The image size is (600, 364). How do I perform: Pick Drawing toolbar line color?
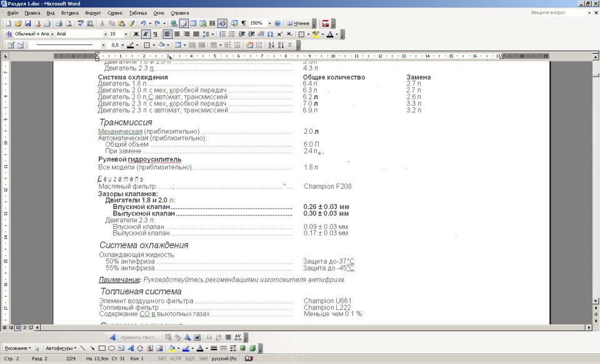point(186,348)
